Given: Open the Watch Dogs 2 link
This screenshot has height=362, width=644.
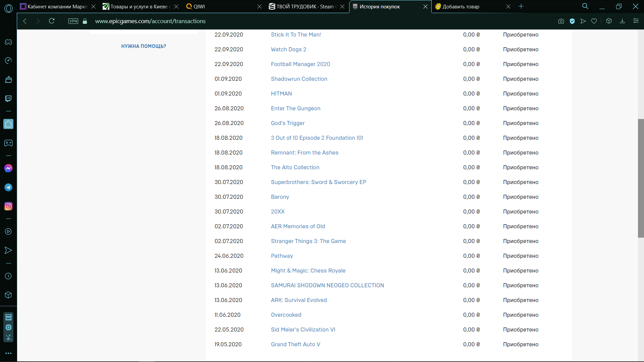Looking at the screenshot, I should coord(288,49).
